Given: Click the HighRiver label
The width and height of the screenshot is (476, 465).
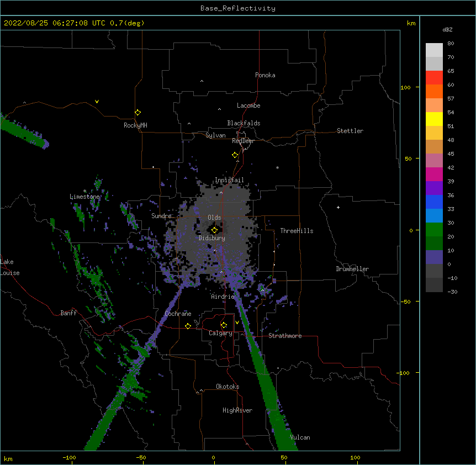Looking at the screenshot, I should pyautogui.click(x=237, y=410).
